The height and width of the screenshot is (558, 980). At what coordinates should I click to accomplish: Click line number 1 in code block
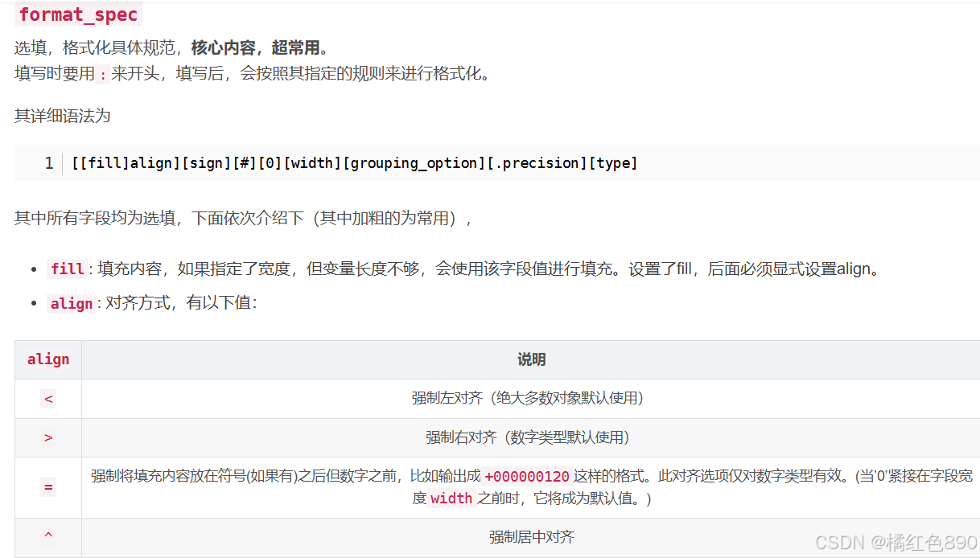pyautogui.click(x=49, y=163)
